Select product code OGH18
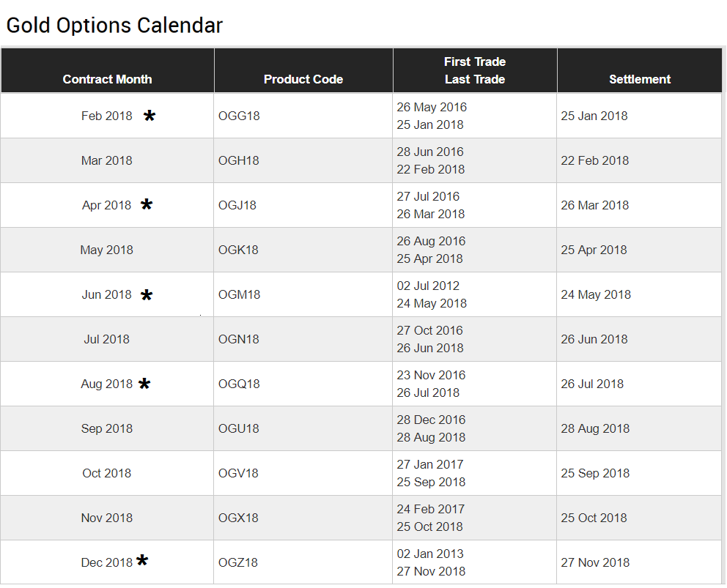727x588 pixels. point(239,160)
